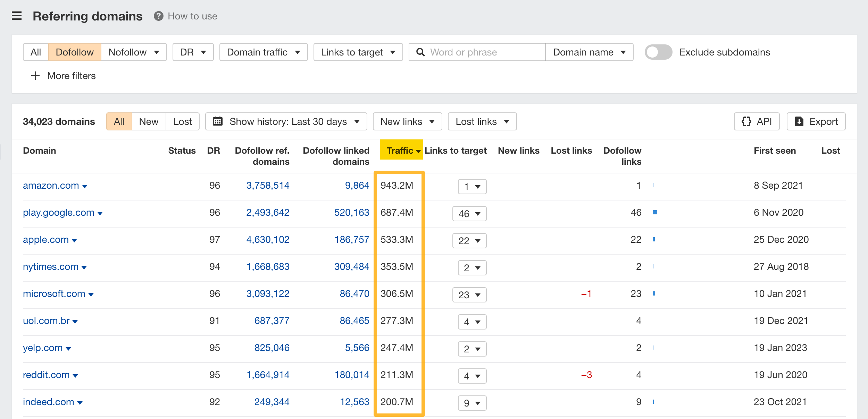Open the New links dropdown filter
Image resolution: width=868 pixels, height=419 pixels.
[407, 121]
